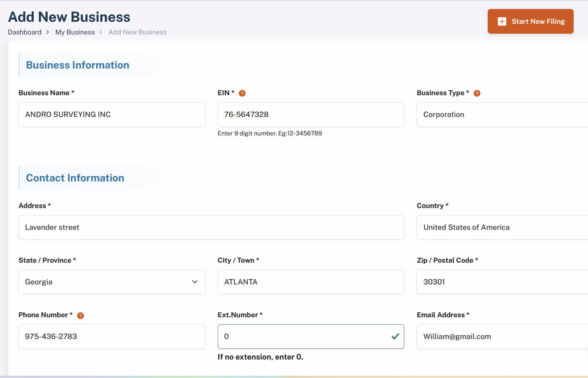
Task: Click the Contact Information section heading
Action: 75,178
